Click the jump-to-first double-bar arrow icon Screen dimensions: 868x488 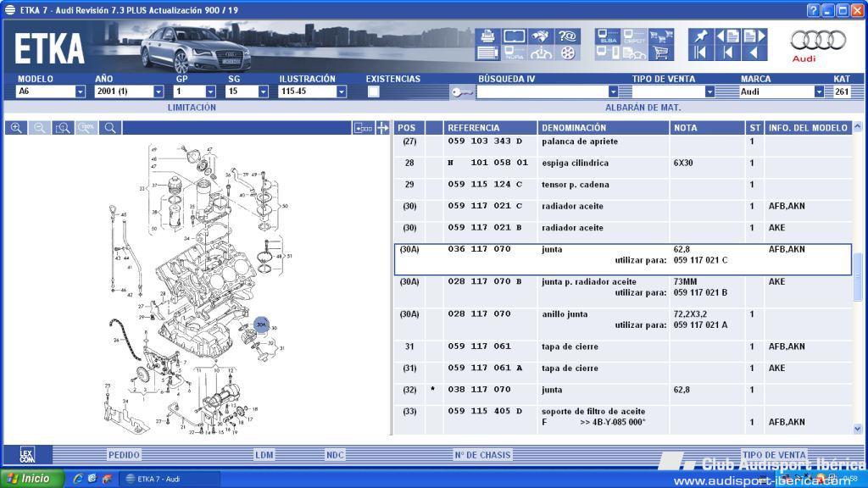pyautogui.click(x=701, y=53)
